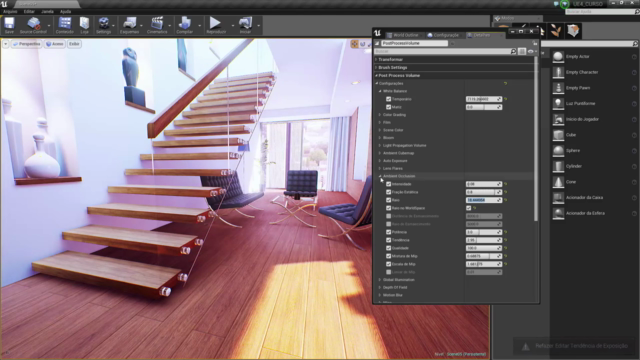This screenshot has width=640, height=360.
Task: Click the Details search magnifier icon
Action: 513,51
